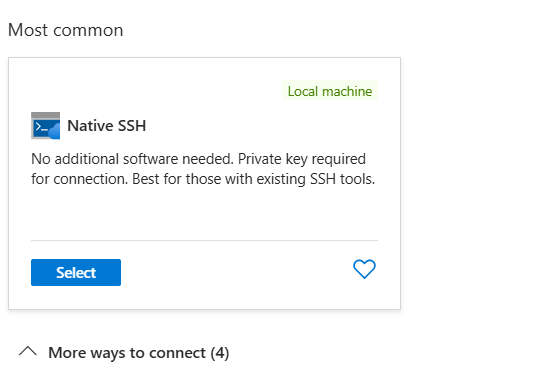Image resolution: width=534 pixels, height=368 pixels.
Task: Click the Native SSH terminal icon
Action: 46,126
